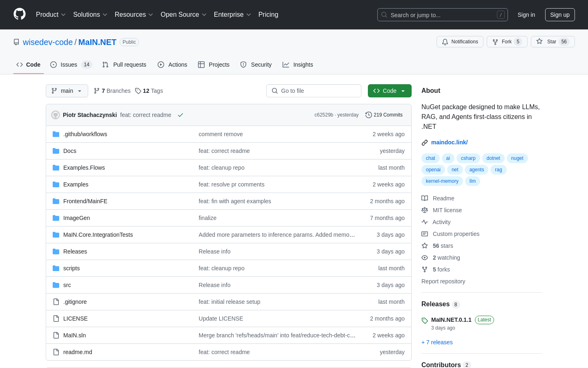The image size is (588, 368).
Task: Fork the repository
Action: click(507, 42)
